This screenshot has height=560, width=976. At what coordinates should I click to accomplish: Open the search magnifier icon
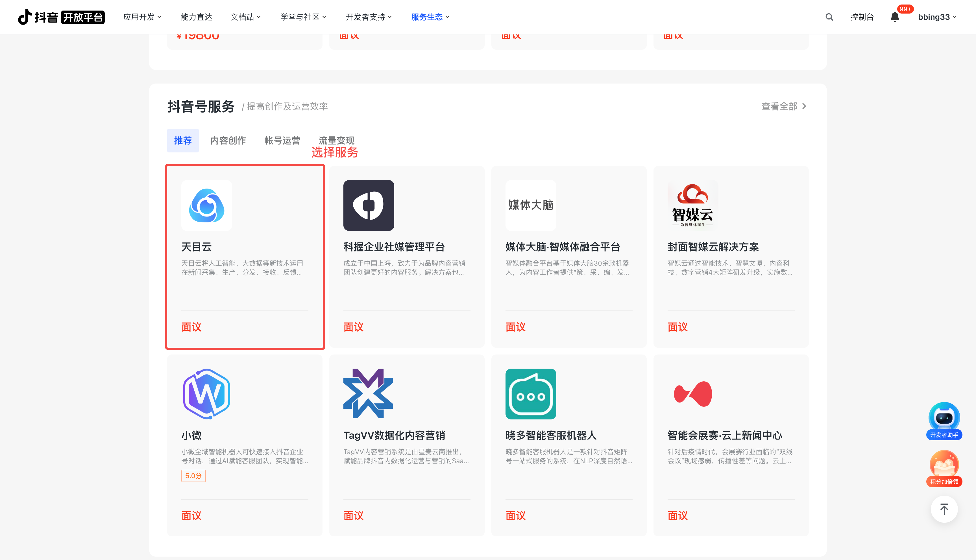tap(829, 17)
